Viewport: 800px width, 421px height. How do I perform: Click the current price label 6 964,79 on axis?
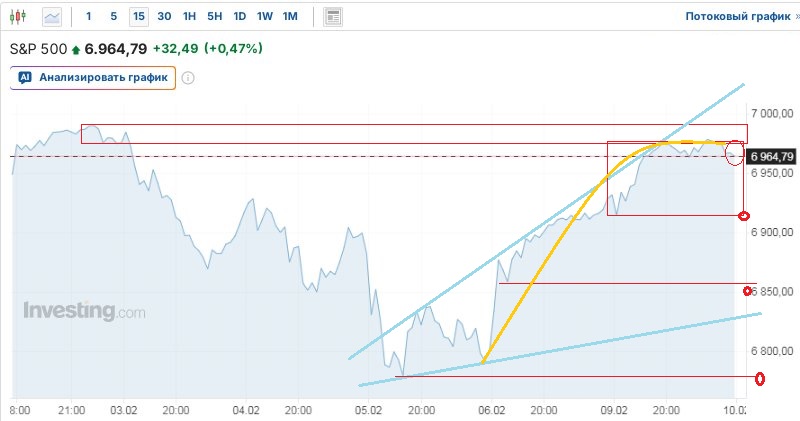pos(771,156)
